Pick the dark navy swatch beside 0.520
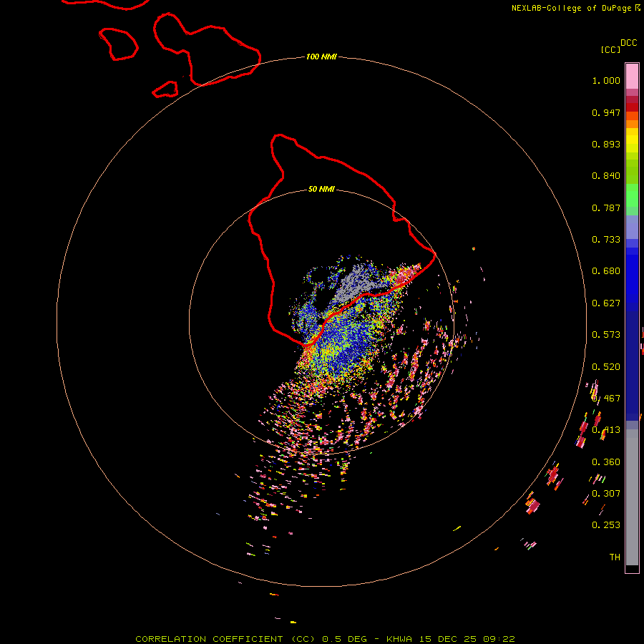 (x=632, y=362)
